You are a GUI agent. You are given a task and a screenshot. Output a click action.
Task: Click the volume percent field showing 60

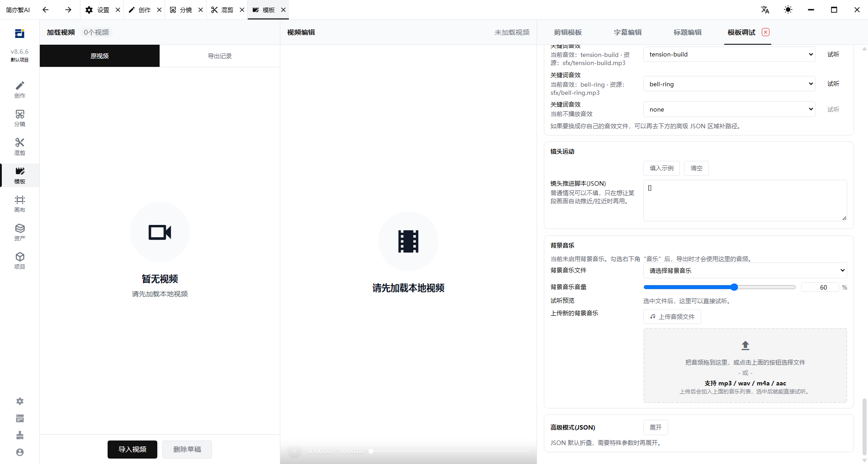(820, 287)
